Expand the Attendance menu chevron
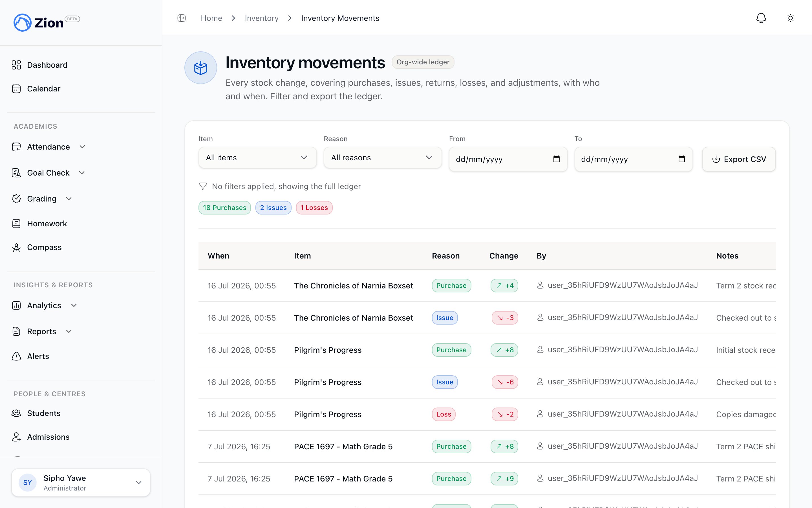This screenshot has width=812, height=508. coord(83,147)
